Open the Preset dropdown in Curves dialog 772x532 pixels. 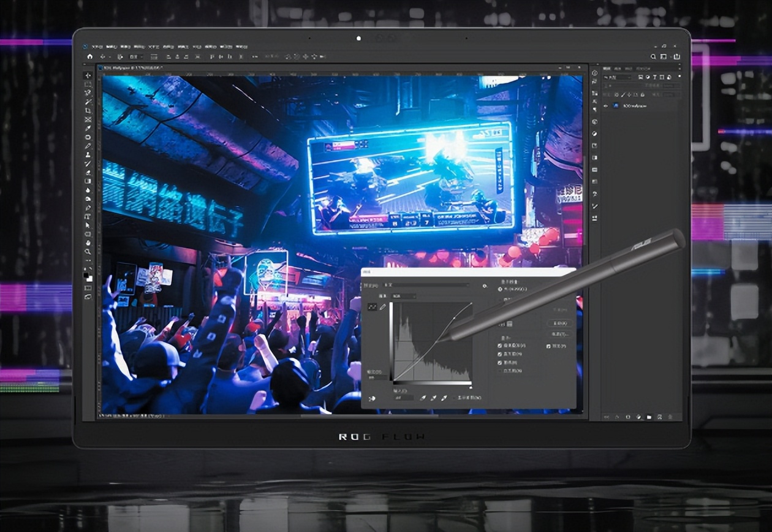tap(426, 285)
